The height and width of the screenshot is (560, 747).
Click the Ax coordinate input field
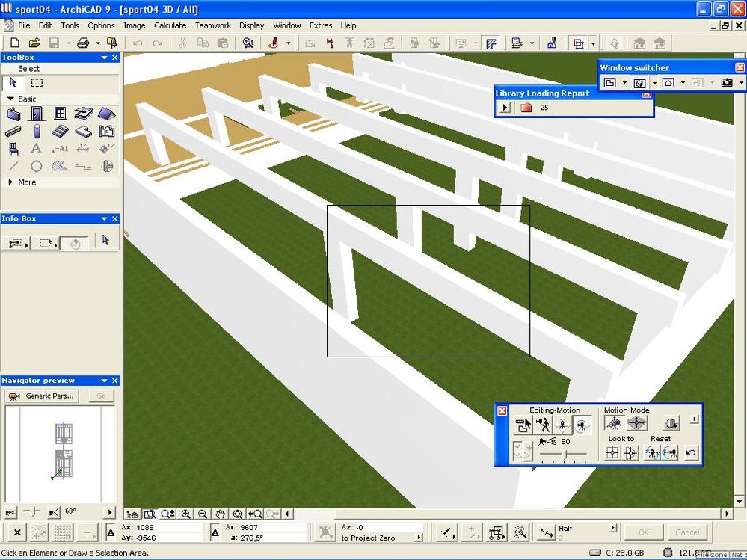pos(169,527)
